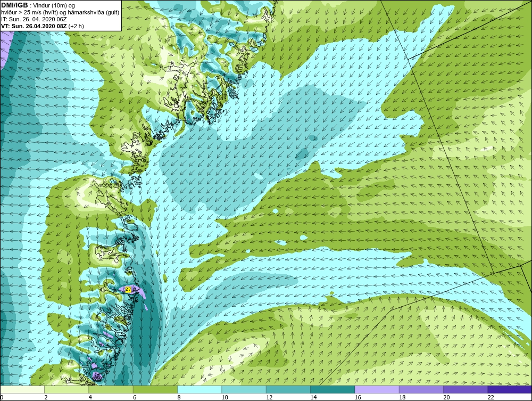Click the 20–22 m/s violet legend swatch
Screen dimensions: 532x401
(465, 389)
